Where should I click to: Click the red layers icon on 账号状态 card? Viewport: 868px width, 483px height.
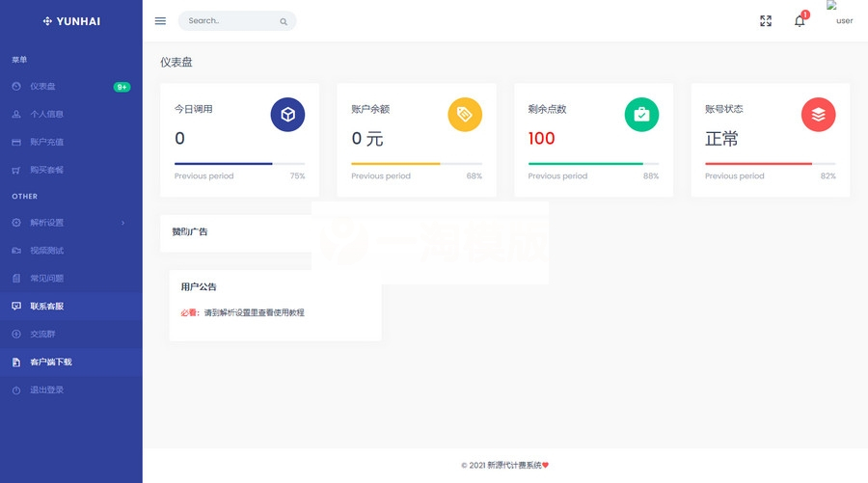click(818, 115)
